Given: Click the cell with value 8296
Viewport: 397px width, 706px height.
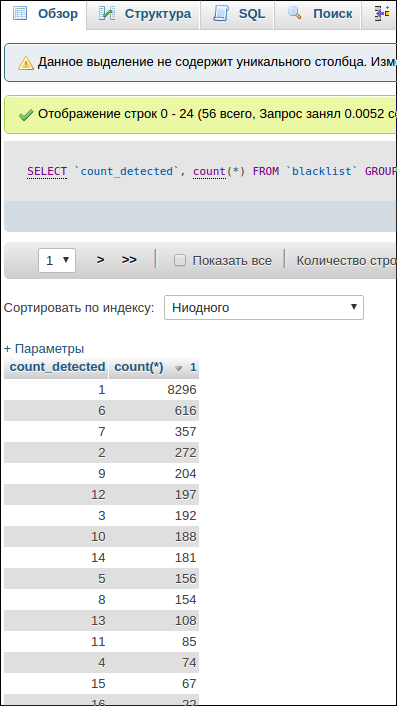Looking at the screenshot, I should (153, 389).
